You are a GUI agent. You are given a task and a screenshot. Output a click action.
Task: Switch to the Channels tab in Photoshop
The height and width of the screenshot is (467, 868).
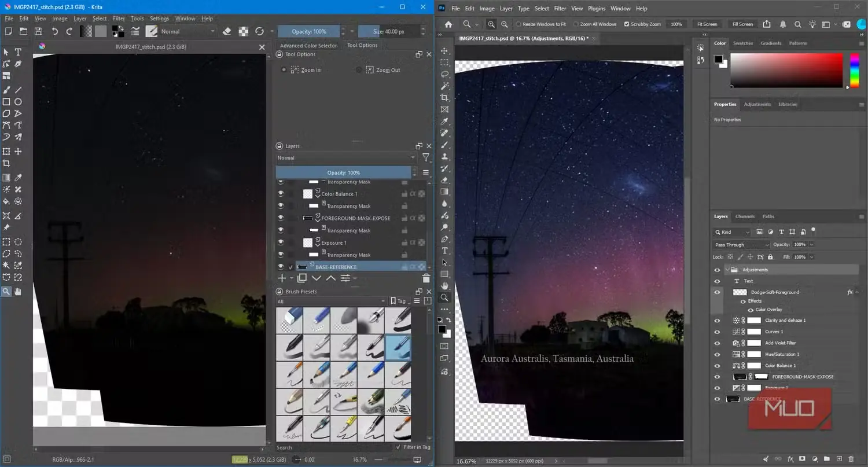[745, 216]
